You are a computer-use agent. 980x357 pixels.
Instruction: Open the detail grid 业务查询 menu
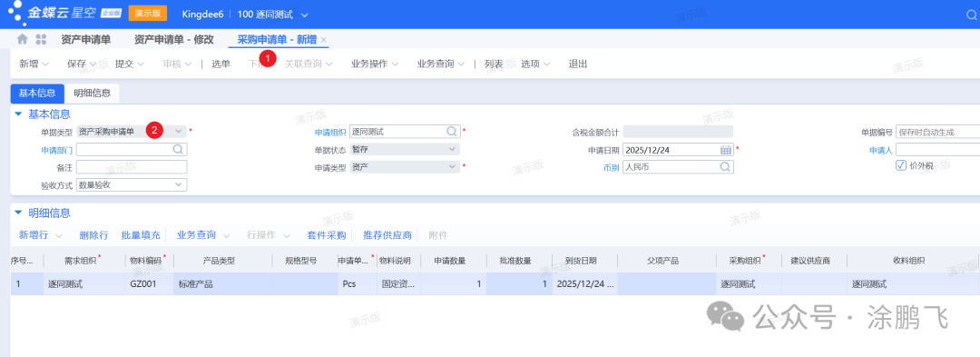pyautogui.click(x=204, y=235)
